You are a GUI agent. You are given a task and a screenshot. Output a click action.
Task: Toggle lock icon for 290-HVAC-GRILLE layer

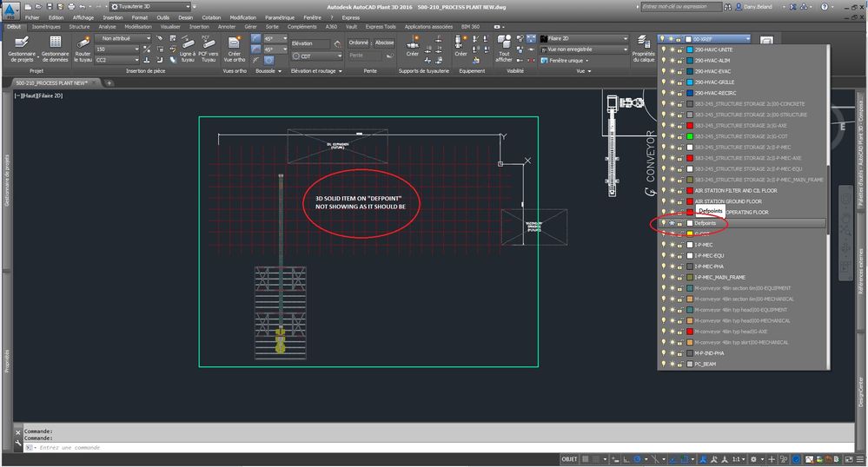[x=679, y=82]
